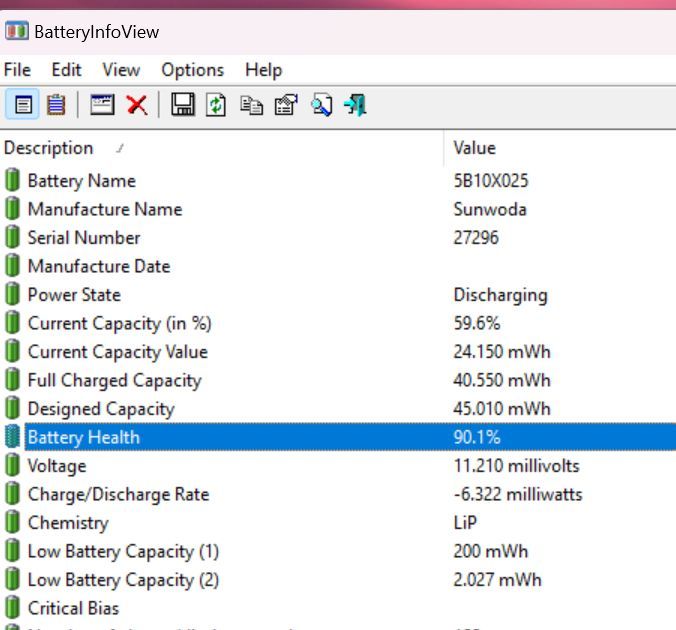Click the Value column header

pos(474,148)
